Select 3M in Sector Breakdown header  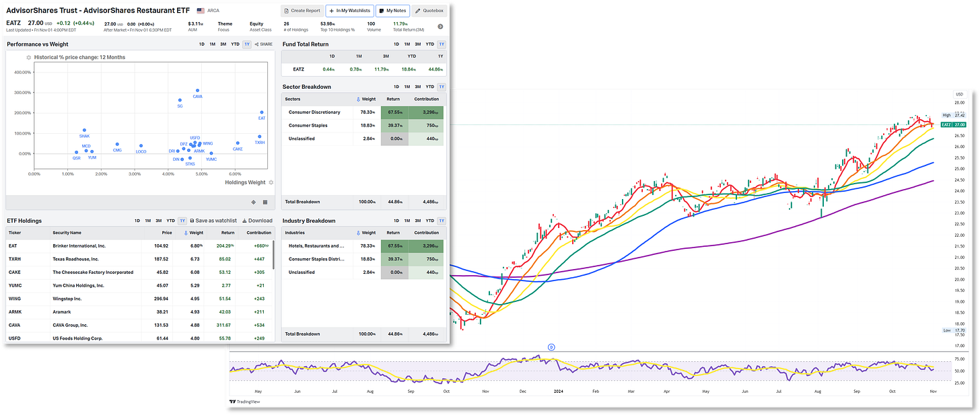pyautogui.click(x=417, y=87)
